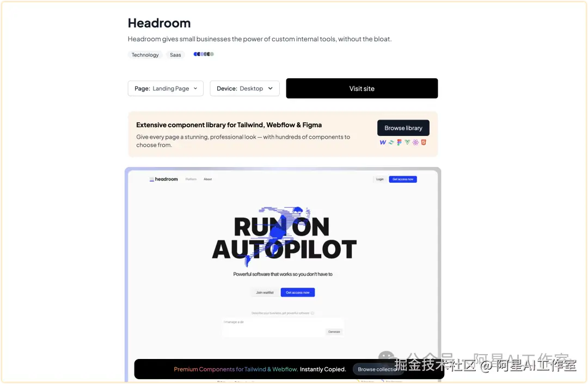
Task: Click the 'Browse collection' button in bottom banner
Action: pos(378,369)
